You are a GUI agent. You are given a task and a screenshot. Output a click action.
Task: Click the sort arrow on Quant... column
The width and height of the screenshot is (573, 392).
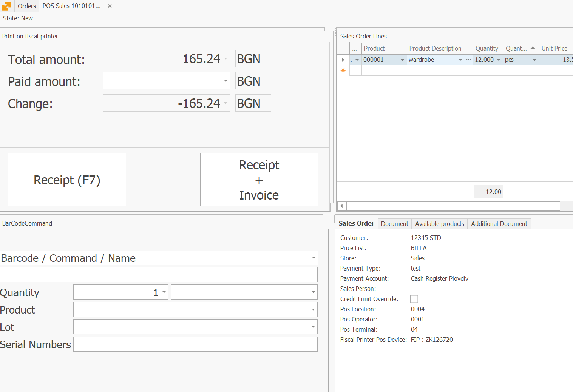tap(533, 48)
